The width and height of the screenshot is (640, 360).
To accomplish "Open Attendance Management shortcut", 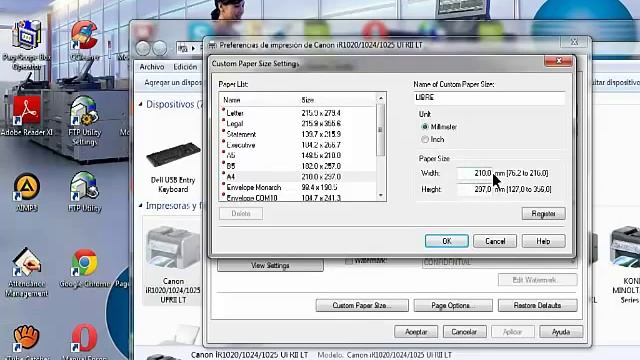I will [27, 273].
